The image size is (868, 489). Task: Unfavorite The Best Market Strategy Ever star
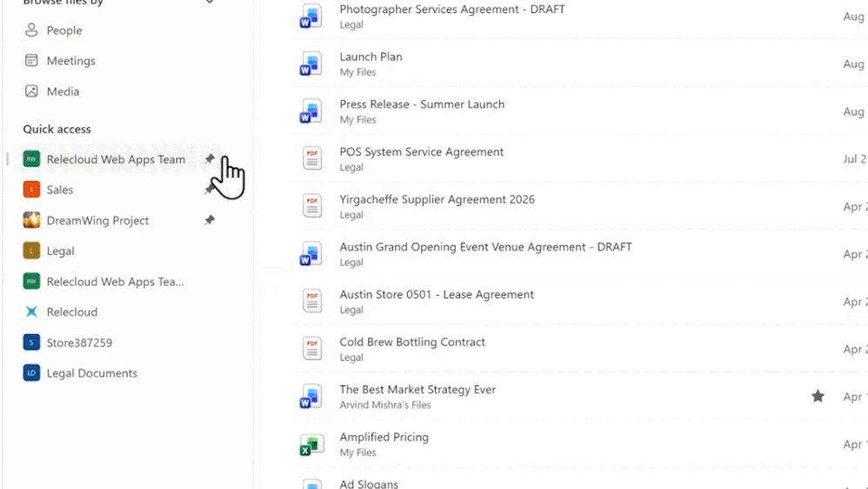[818, 397]
